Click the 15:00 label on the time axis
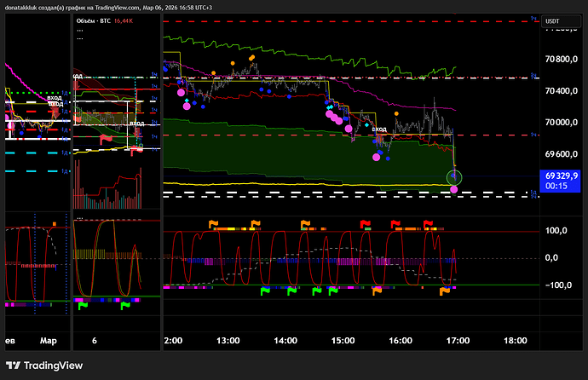This screenshot has height=380, width=588. click(x=343, y=340)
